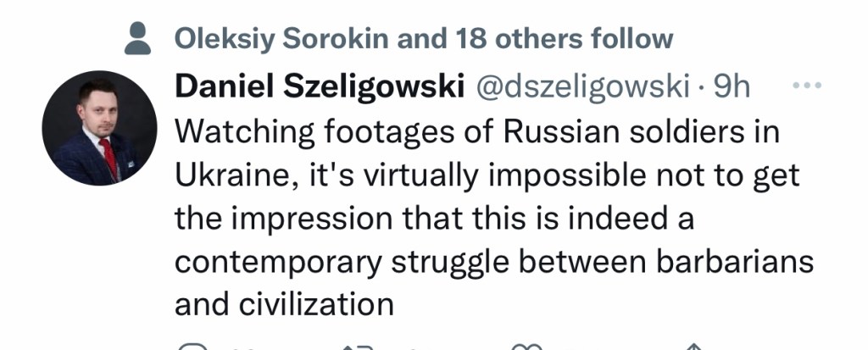Image resolution: width=868 pixels, height=350 pixels.
Task: Click the 9h timestamp
Action: [732, 87]
